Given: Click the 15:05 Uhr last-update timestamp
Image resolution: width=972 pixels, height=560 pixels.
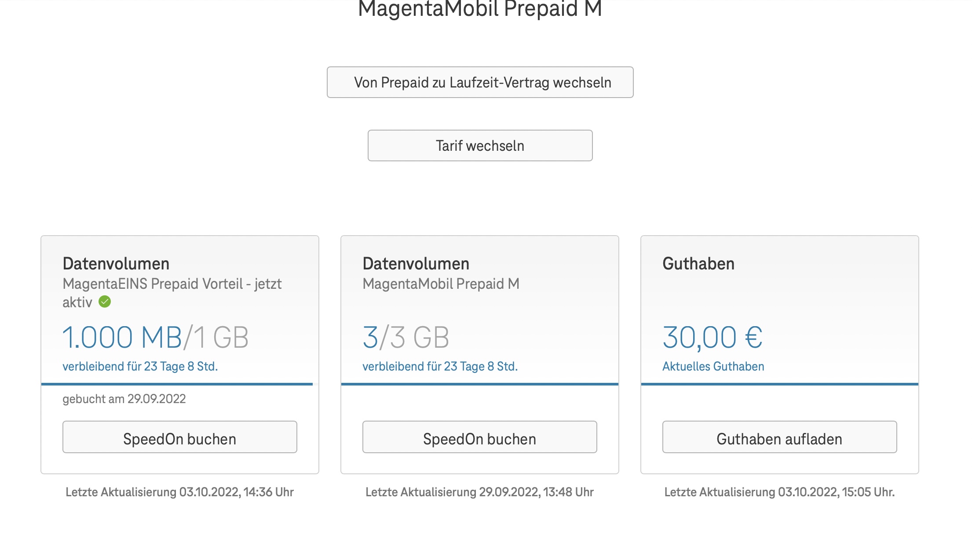Looking at the screenshot, I should 779,492.
